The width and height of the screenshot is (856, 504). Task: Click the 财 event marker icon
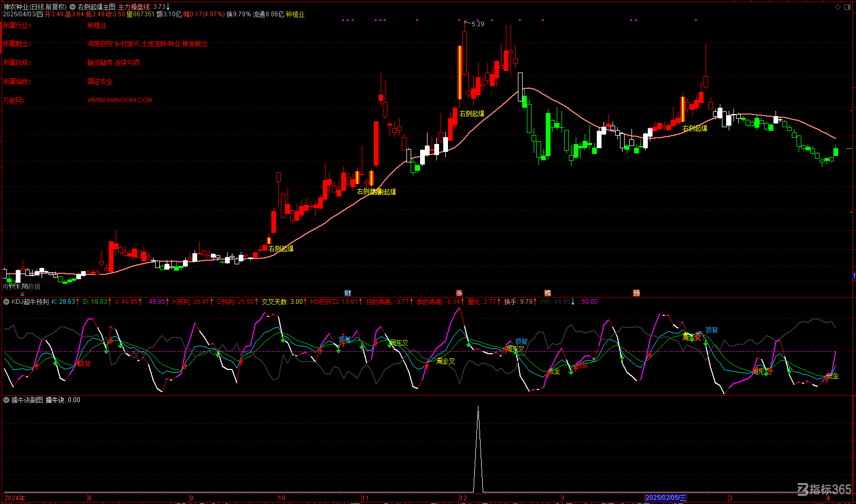coord(348,293)
